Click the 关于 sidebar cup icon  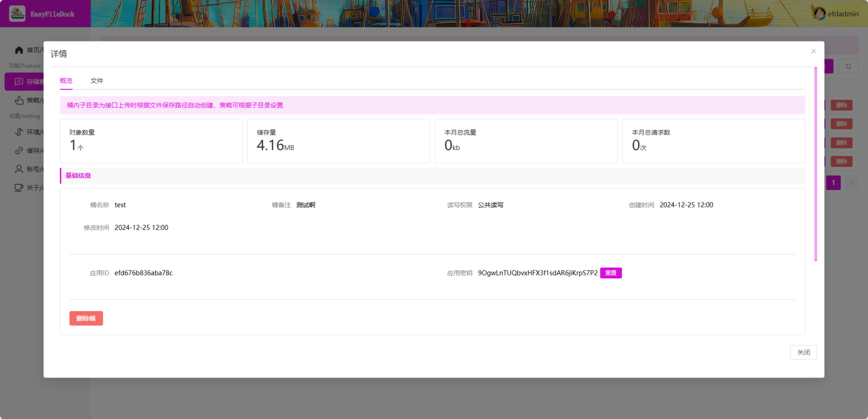[19, 188]
